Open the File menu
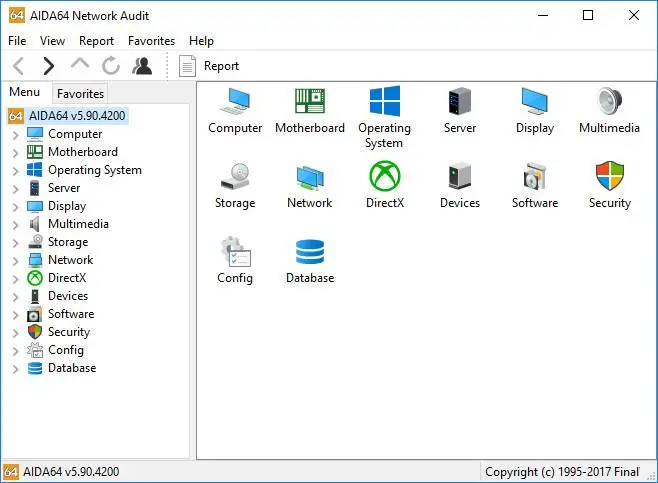658x483 pixels. coord(17,41)
